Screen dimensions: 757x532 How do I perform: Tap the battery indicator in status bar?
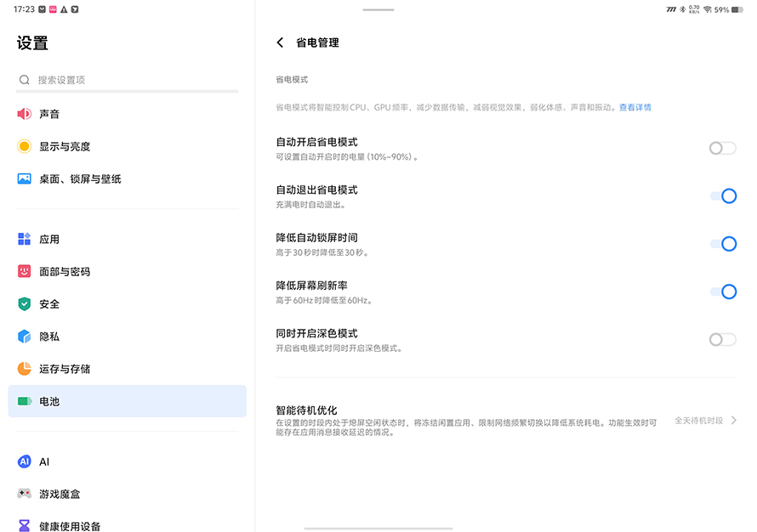click(737, 9)
